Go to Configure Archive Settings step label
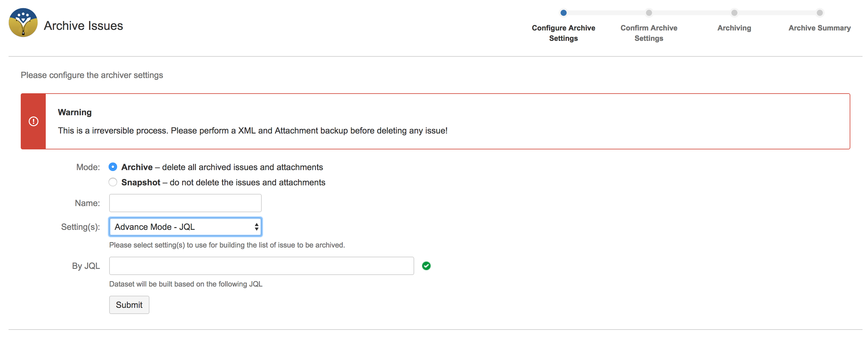Viewport: 868px width, 339px height. [x=563, y=33]
